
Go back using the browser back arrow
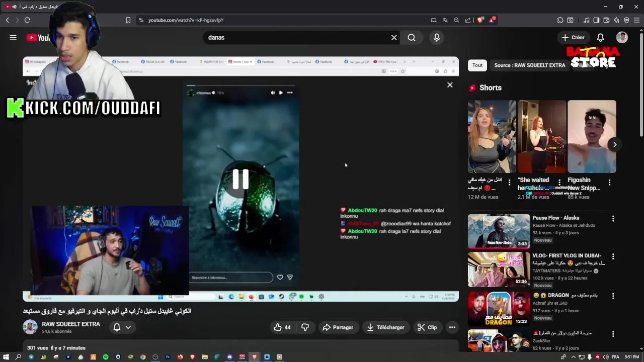pyautogui.click(x=7, y=20)
